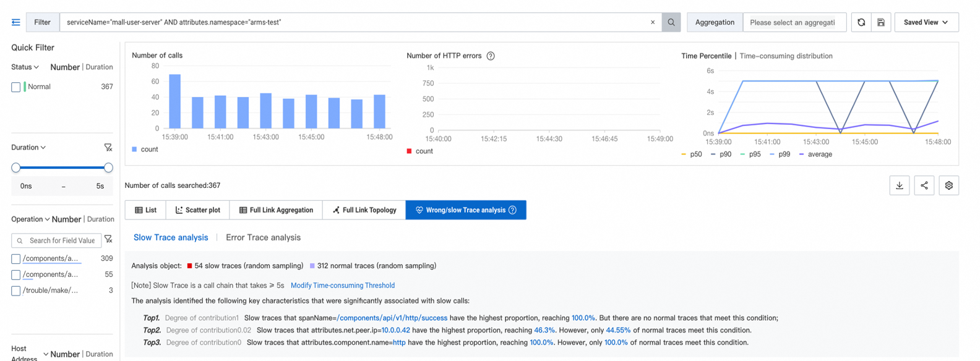This screenshot has width=980, height=361.
Task: Click the 44.55% normal traces value
Action: coord(618,330)
